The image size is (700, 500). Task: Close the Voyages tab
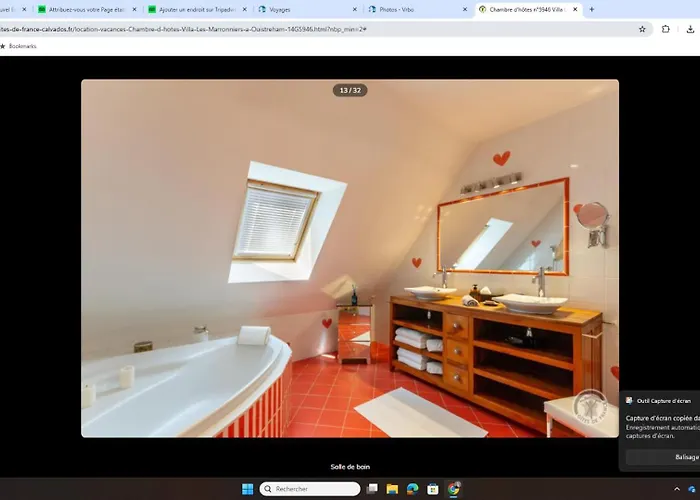tap(355, 9)
